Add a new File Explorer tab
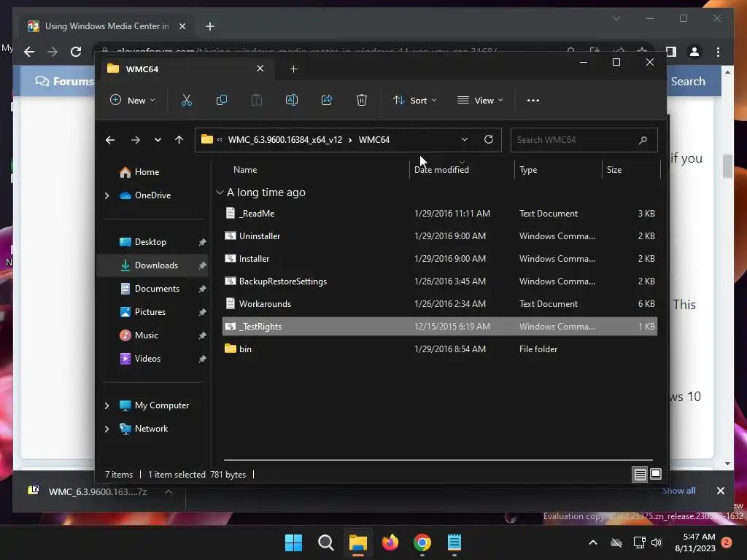The image size is (747, 560). pyautogui.click(x=293, y=69)
